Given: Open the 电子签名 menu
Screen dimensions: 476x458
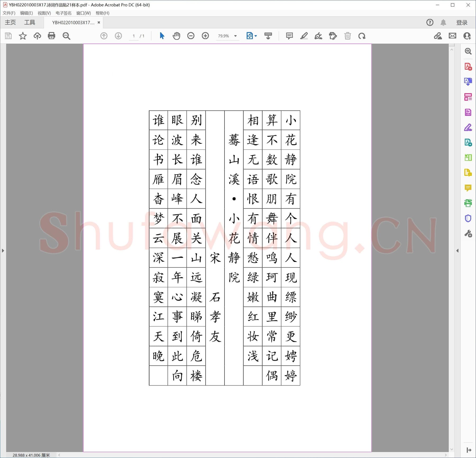Looking at the screenshot, I should click(63, 13).
